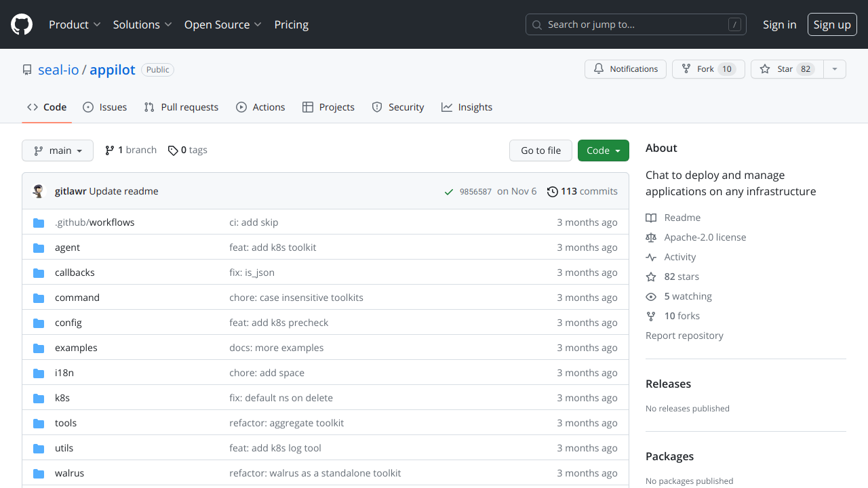The height and width of the screenshot is (488, 868).
Task: Click the fork icon beside 10 forks
Action: [x=651, y=316]
